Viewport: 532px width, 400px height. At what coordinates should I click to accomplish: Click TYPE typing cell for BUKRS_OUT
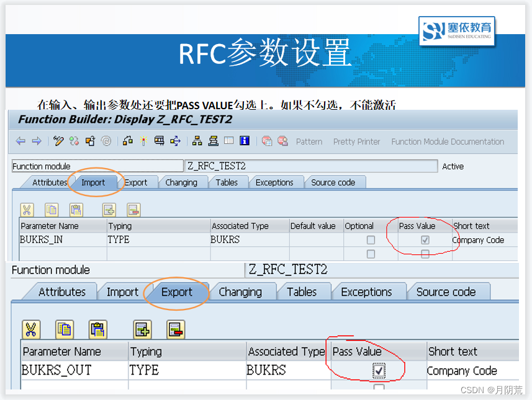point(187,370)
